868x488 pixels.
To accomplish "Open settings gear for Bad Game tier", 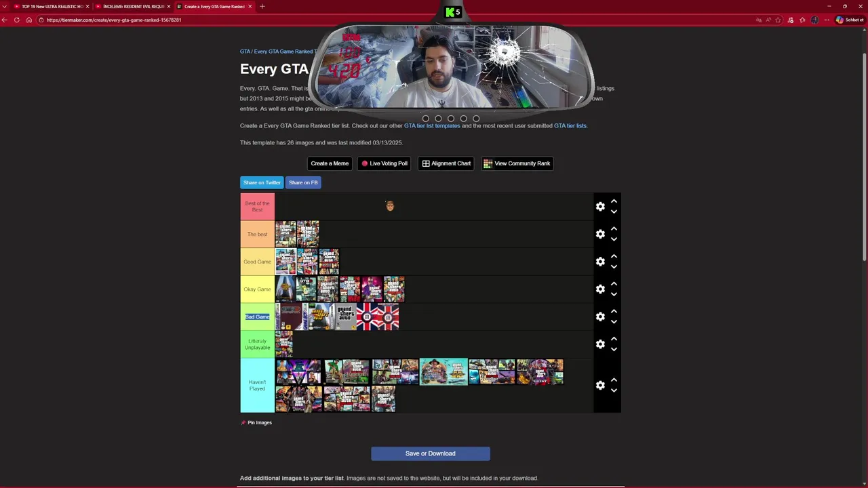I will click(x=600, y=317).
